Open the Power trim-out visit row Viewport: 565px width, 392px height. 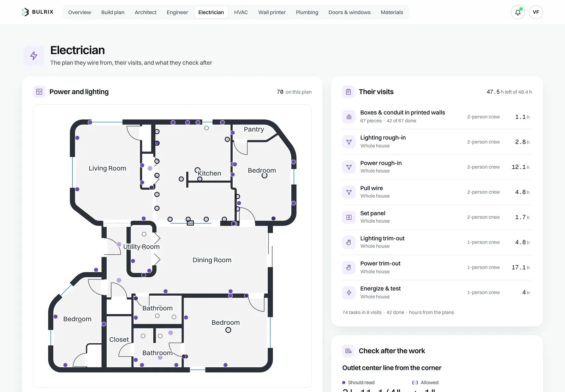[x=437, y=267]
